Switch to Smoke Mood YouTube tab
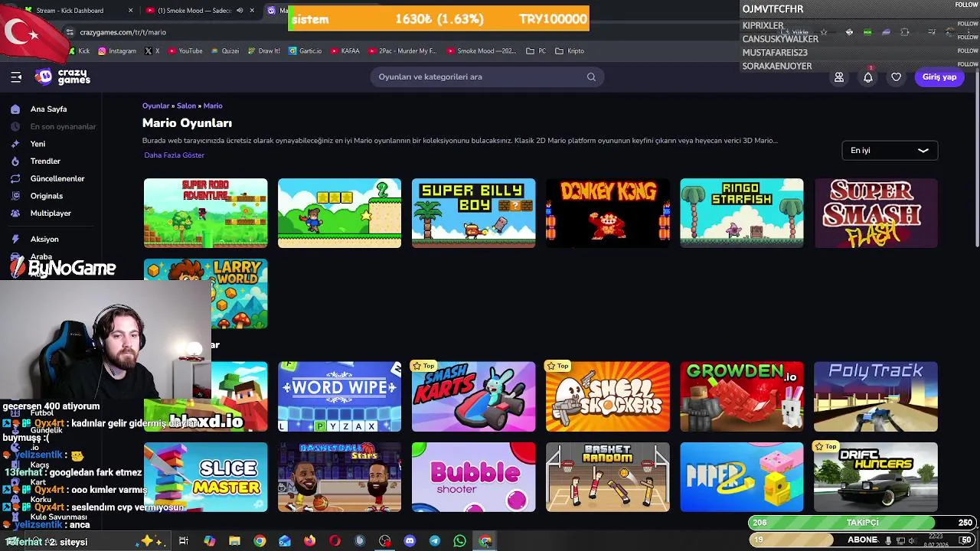The width and height of the screenshot is (980, 551). (x=201, y=11)
